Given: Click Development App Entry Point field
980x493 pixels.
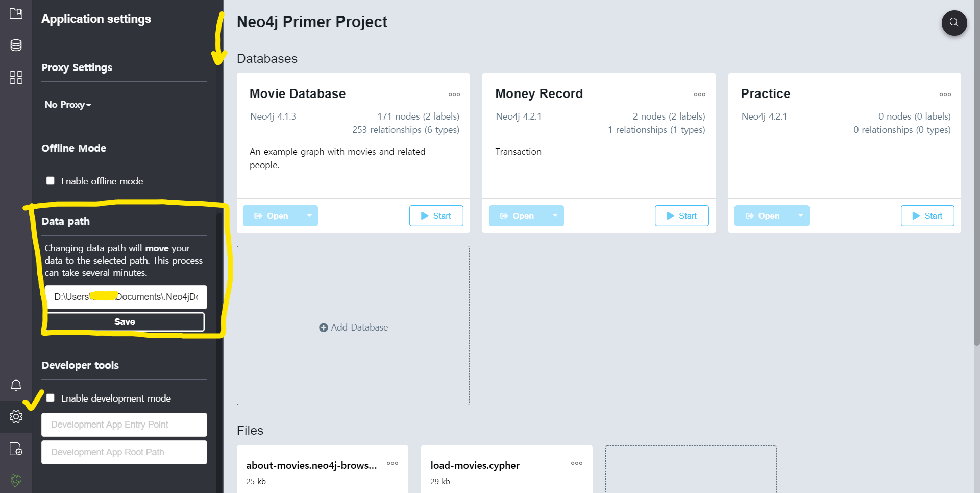Looking at the screenshot, I should pyautogui.click(x=124, y=425).
